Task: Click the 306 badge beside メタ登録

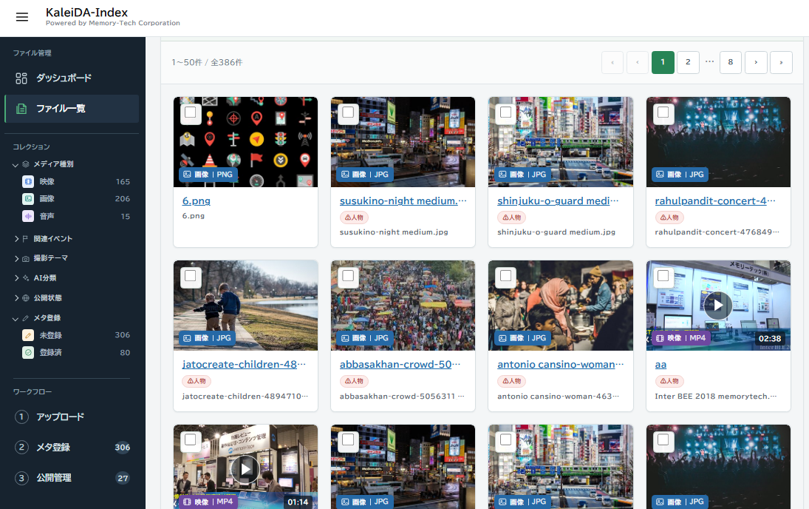Action: click(122, 447)
